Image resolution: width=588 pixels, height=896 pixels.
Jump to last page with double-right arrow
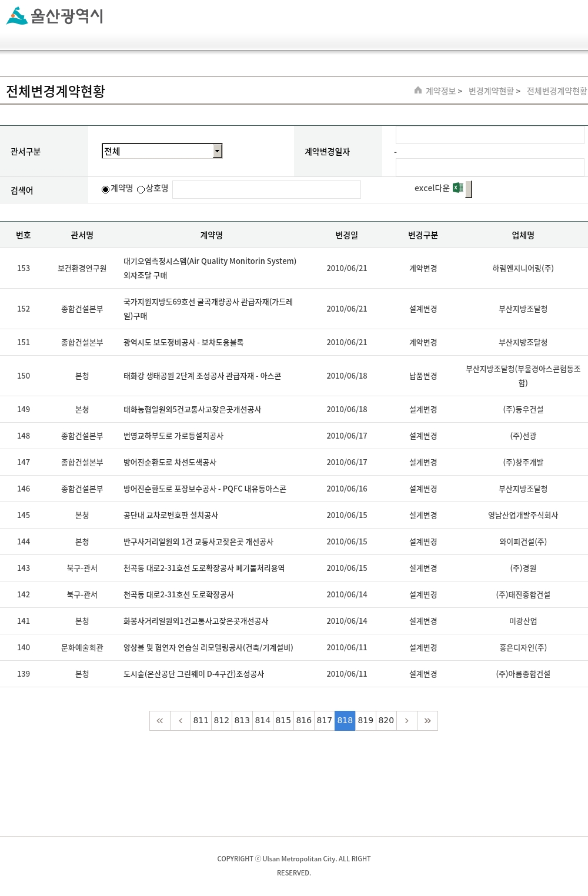pos(427,721)
